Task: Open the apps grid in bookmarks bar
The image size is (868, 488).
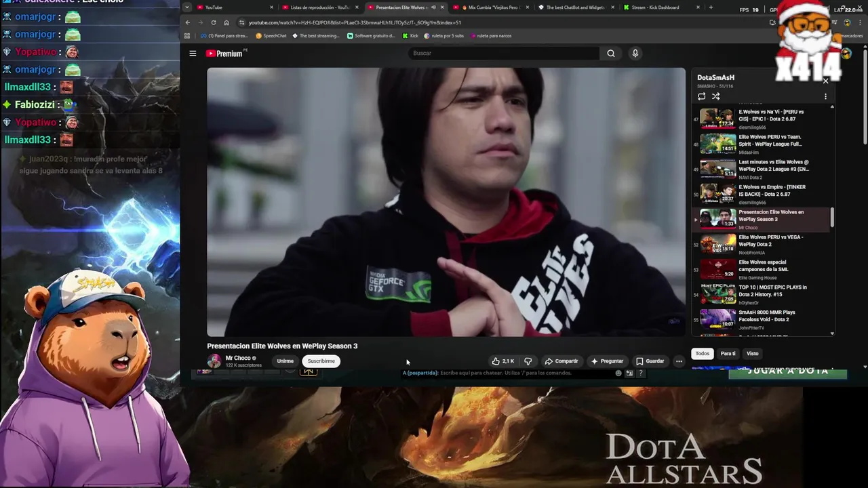Action: tap(187, 36)
